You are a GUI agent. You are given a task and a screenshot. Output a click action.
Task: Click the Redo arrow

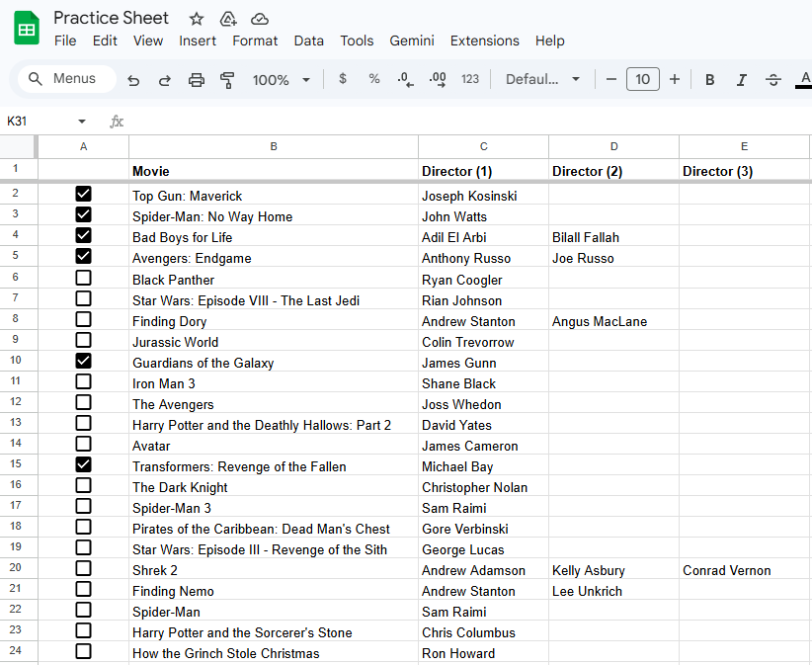point(165,80)
